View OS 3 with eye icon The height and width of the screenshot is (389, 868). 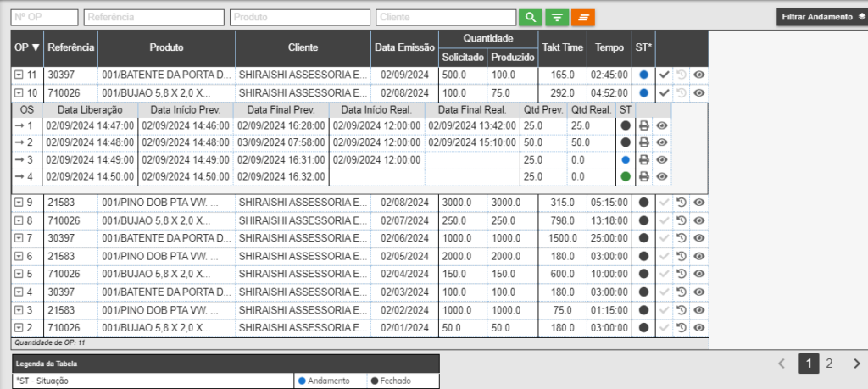662,159
